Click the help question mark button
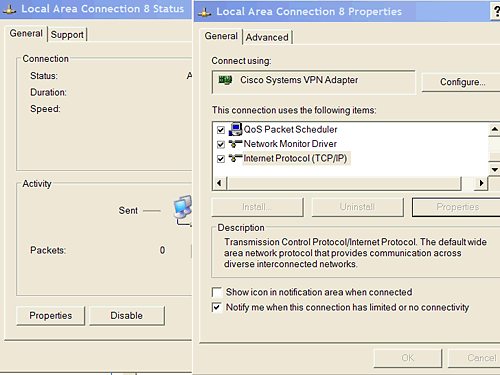Viewport: 500px width, 375px height. [x=496, y=12]
